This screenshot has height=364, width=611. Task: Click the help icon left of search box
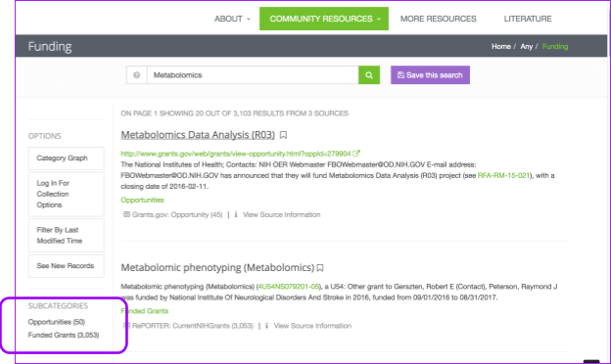pos(136,75)
